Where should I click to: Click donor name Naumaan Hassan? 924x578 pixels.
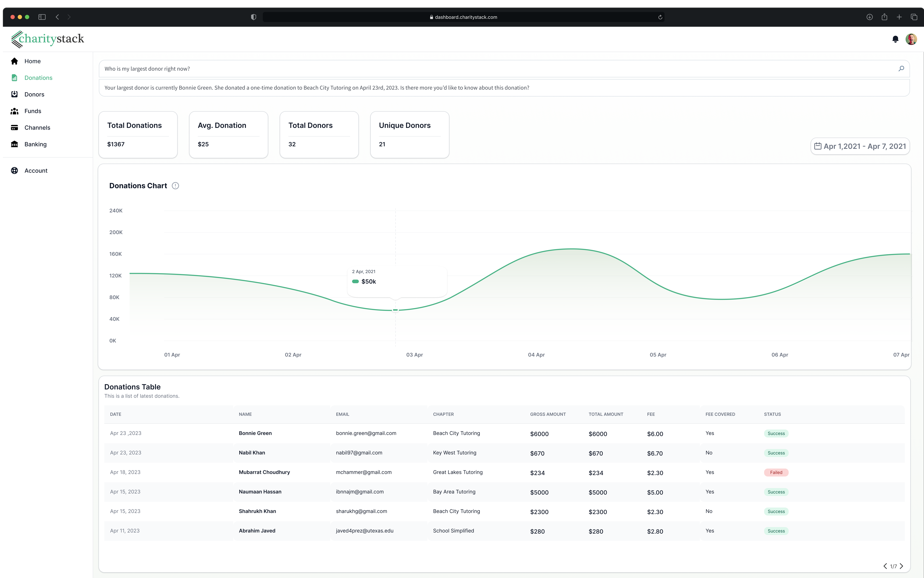(x=260, y=492)
